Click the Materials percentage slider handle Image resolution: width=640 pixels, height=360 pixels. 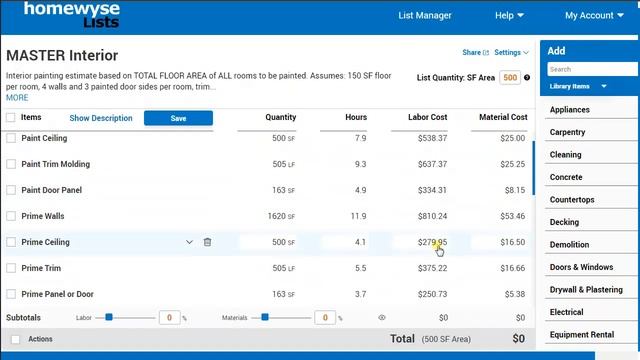(x=265, y=317)
